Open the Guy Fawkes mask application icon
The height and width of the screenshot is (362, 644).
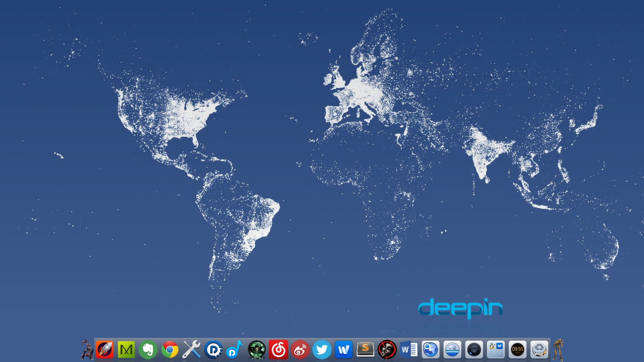click(x=387, y=350)
